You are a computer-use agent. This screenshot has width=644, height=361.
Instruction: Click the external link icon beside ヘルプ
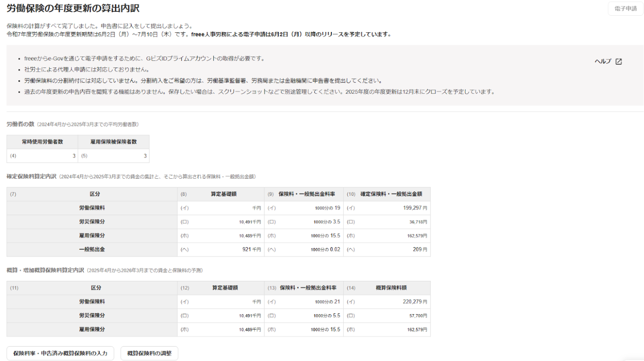click(x=618, y=62)
